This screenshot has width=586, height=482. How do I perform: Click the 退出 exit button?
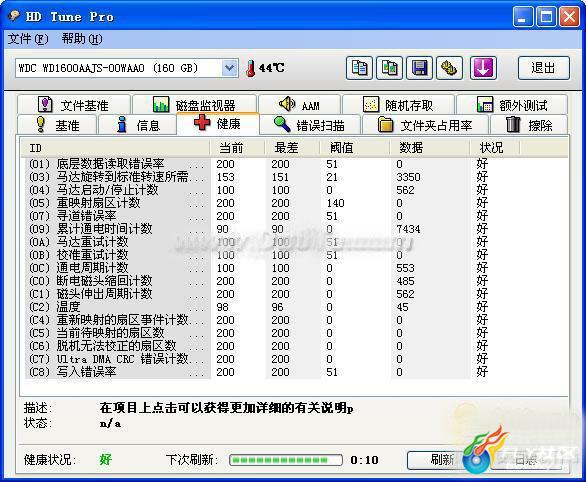pyautogui.click(x=543, y=68)
